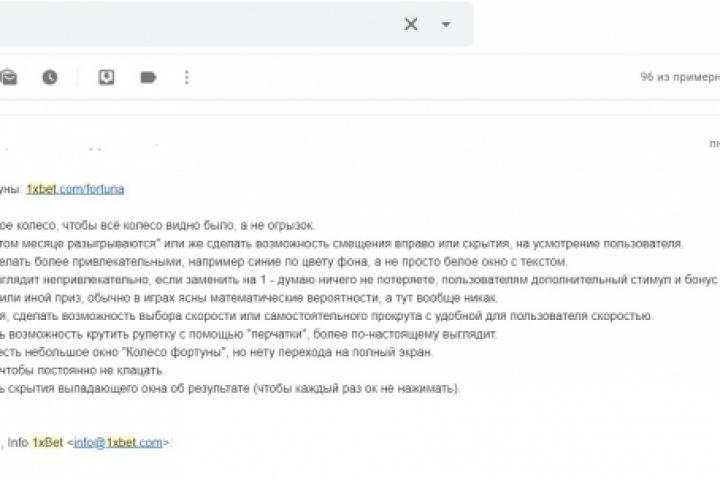
Task: Snooze this email with the clock icon
Action: pyautogui.click(x=49, y=77)
